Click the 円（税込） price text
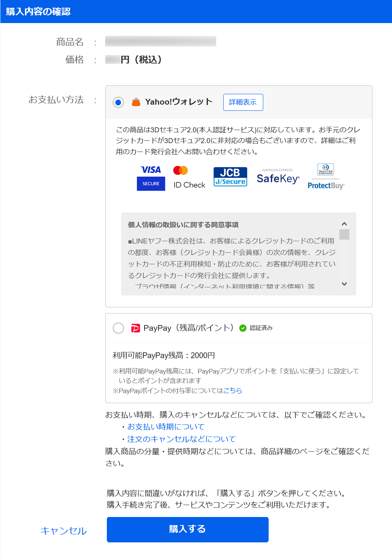Image resolution: width=392 pixels, height=557 pixels. 141,60
